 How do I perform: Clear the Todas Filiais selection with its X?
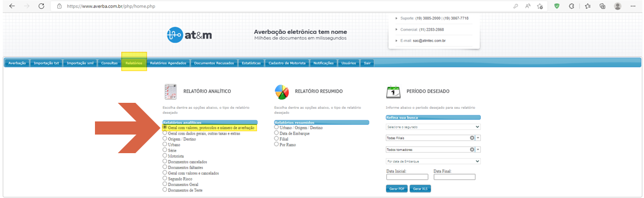click(x=472, y=138)
